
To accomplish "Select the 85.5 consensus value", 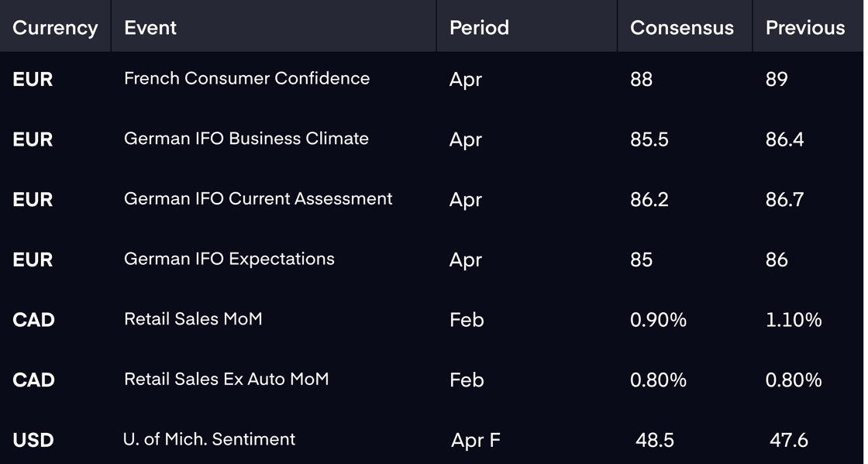I will (649, 139).
